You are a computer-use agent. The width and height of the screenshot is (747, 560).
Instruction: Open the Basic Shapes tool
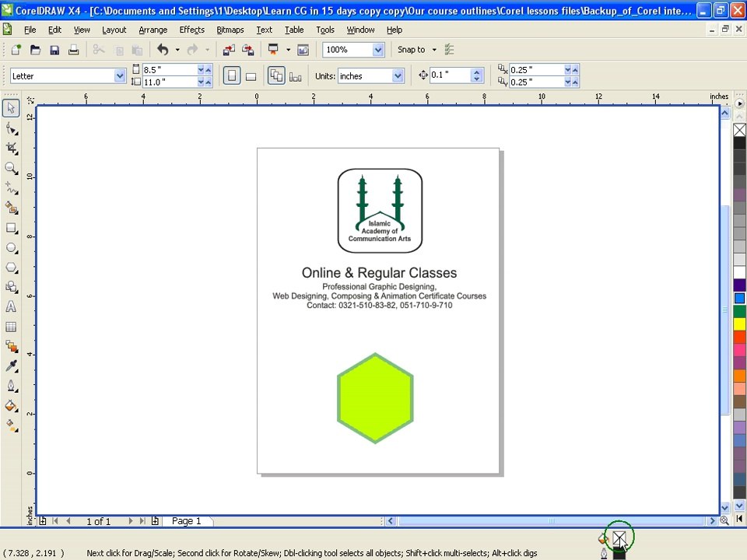pos(11,287)
